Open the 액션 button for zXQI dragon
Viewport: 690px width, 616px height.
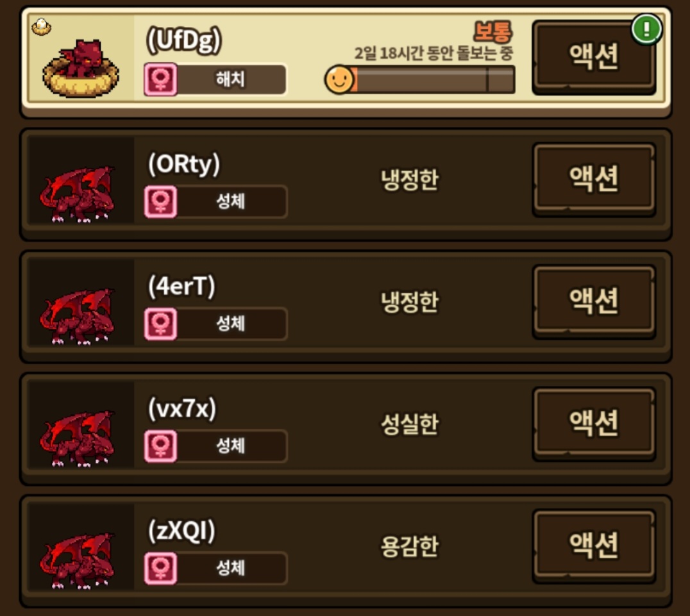(x=594, y=547)
